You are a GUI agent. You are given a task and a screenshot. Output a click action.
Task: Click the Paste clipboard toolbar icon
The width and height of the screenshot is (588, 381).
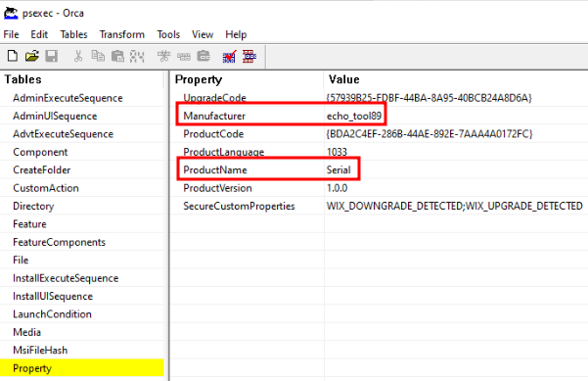117,56
